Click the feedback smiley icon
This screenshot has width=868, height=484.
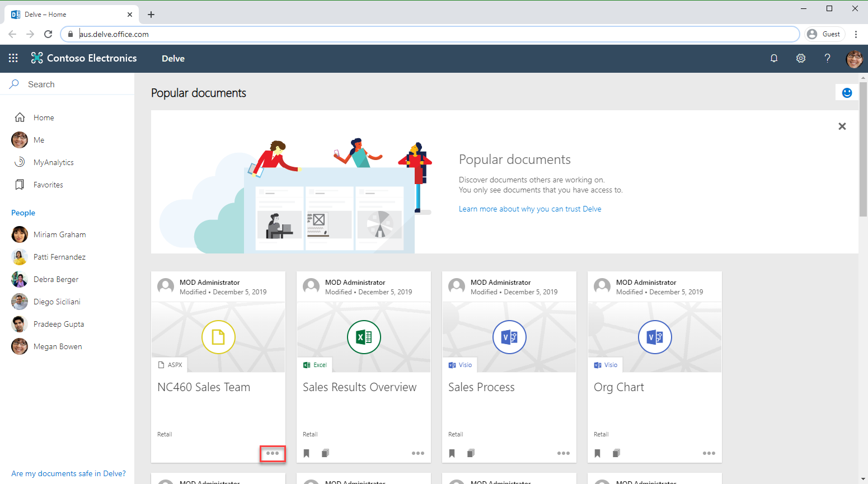[847, 93]
